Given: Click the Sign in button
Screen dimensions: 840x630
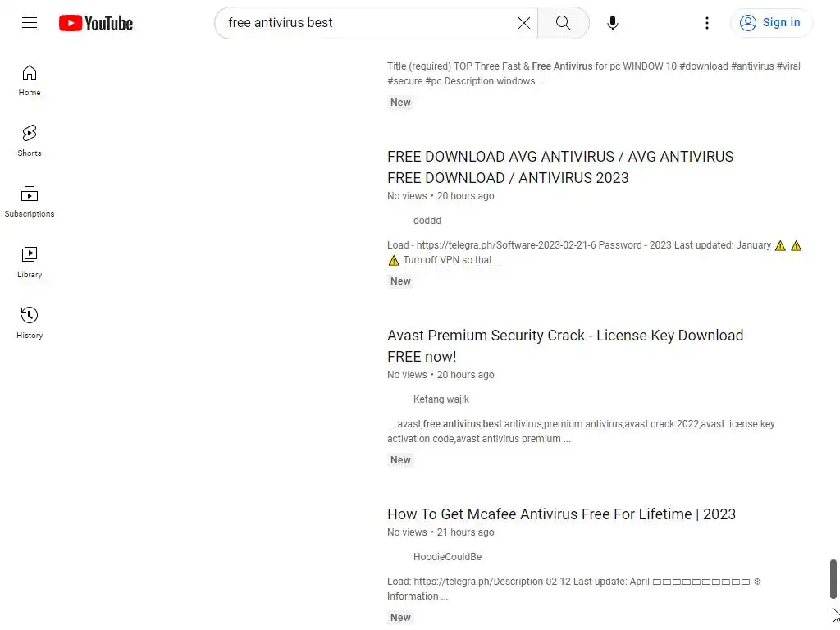Looking at the screenshot, I should coord(771,22).
